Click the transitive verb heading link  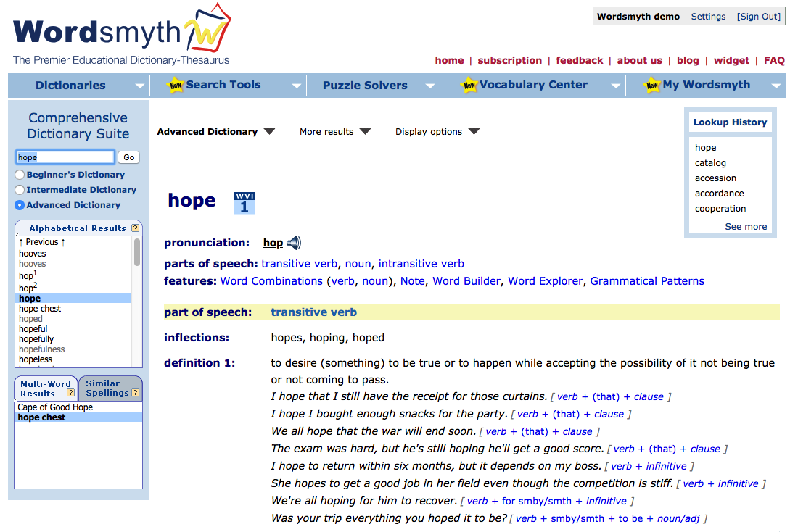(x=313, y=312)
